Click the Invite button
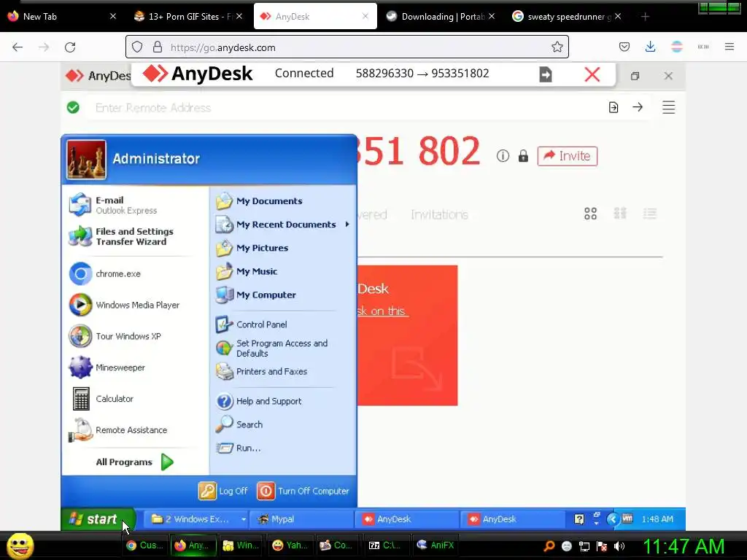Image resolution: width=747 pixels, height=560 pixels. point(567,156)
